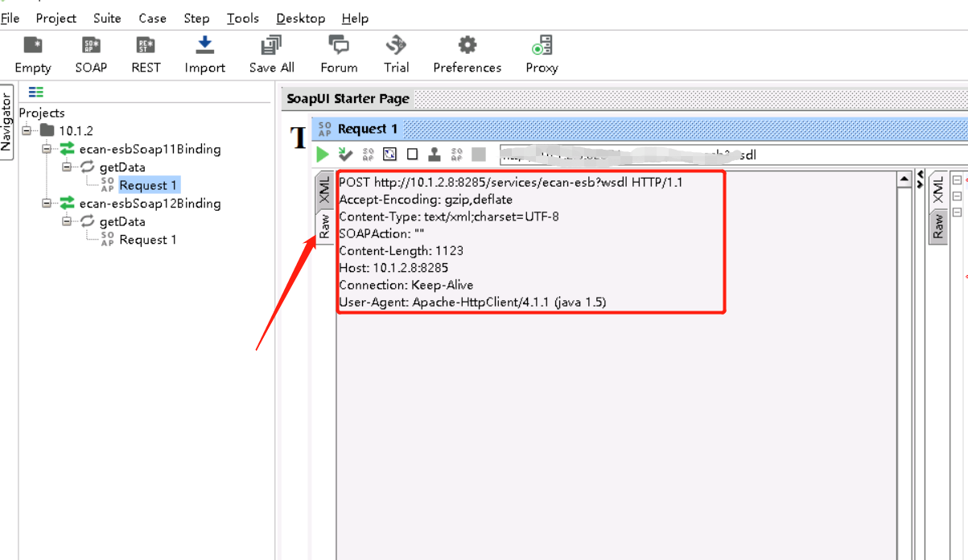Switch response panel to the XML tab
The height and width of the screenshot is (560, 968).
pos(938,190)
